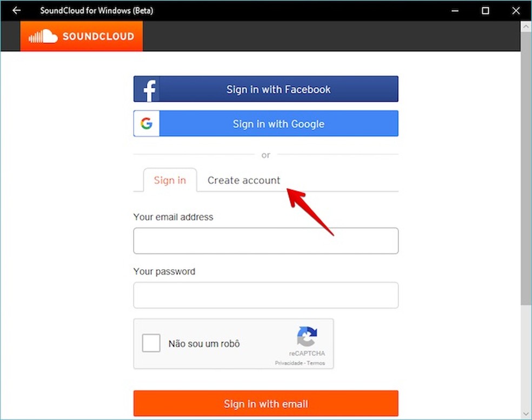Image resolution: width=532 pixels, height=420 pixels.
Task: Click the SoundCloud logo
Action: tap(80, 36)
